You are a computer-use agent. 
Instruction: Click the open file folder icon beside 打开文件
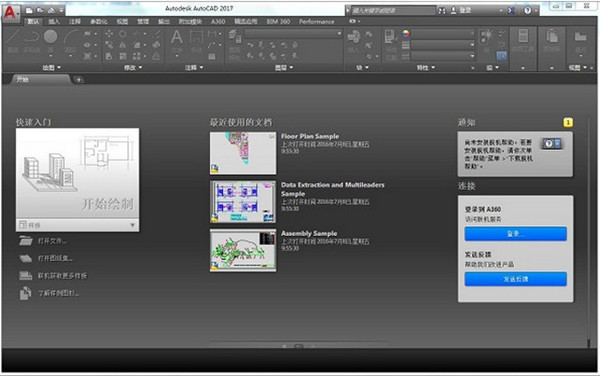[26, 241]
